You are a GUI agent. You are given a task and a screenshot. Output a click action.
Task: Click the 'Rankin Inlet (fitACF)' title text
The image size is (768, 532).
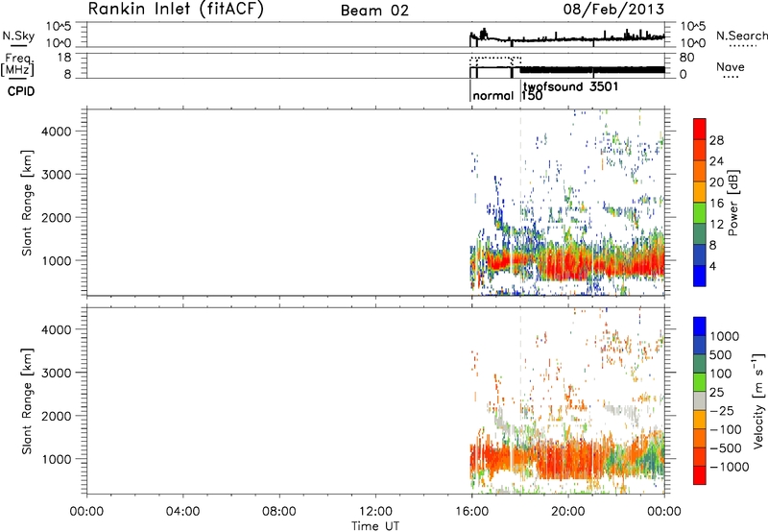(176, 10)
